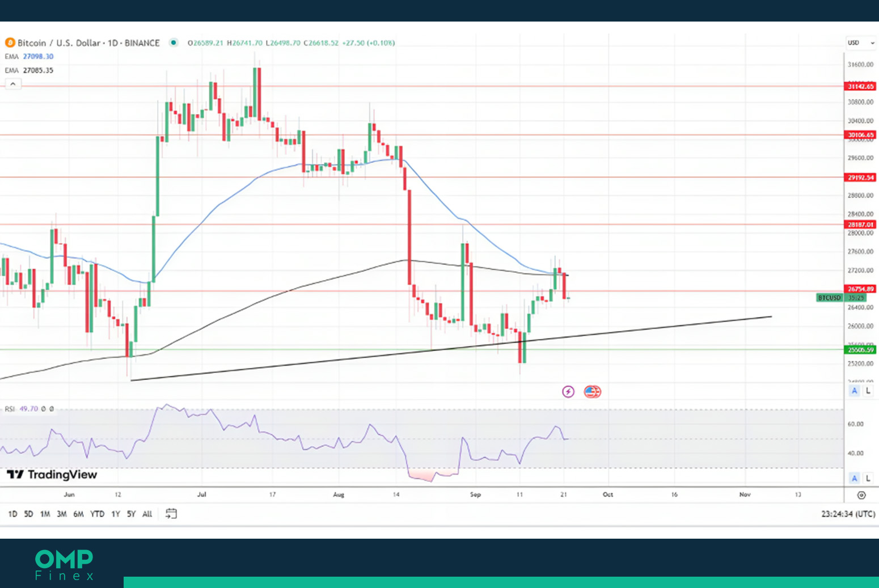The width and height of the screenshot is (879, 588).
Task: Select the 6M time range
Action: 78,514
